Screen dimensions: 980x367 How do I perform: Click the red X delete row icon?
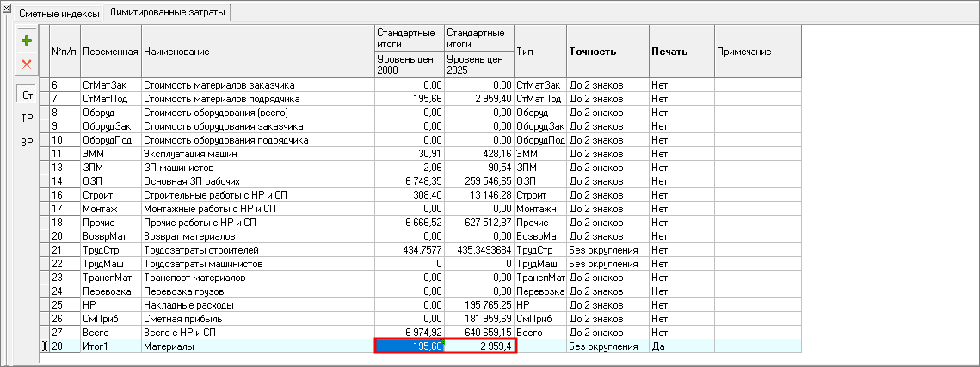click(x=27, y=64)
